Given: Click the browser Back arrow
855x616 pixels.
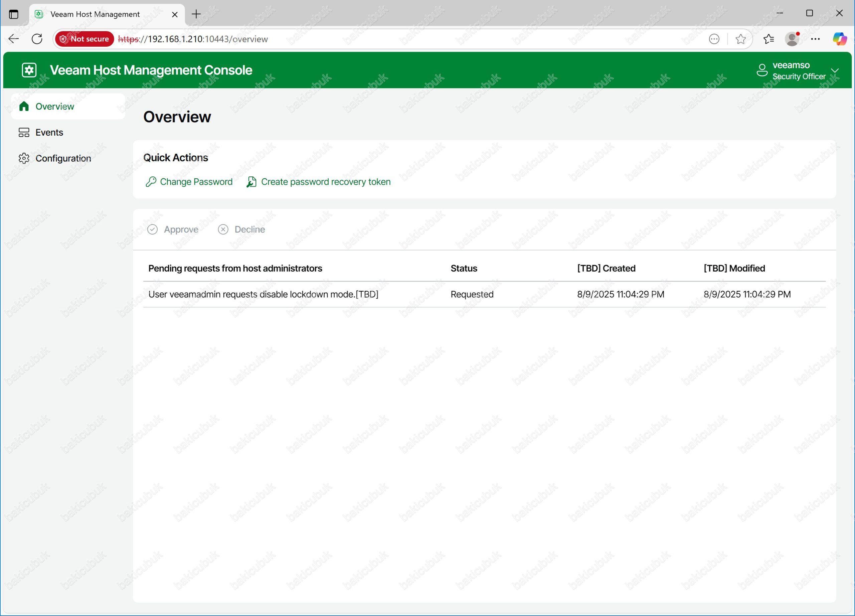Looking at the screenshot, I should coord(14,39).
